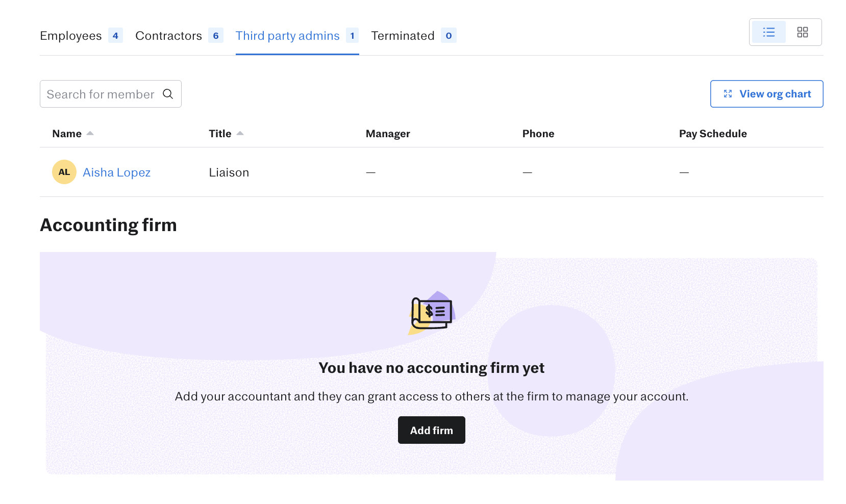Click the magnifying glass search icon
This screenshot has width=846, height=504.
point(168,94)
